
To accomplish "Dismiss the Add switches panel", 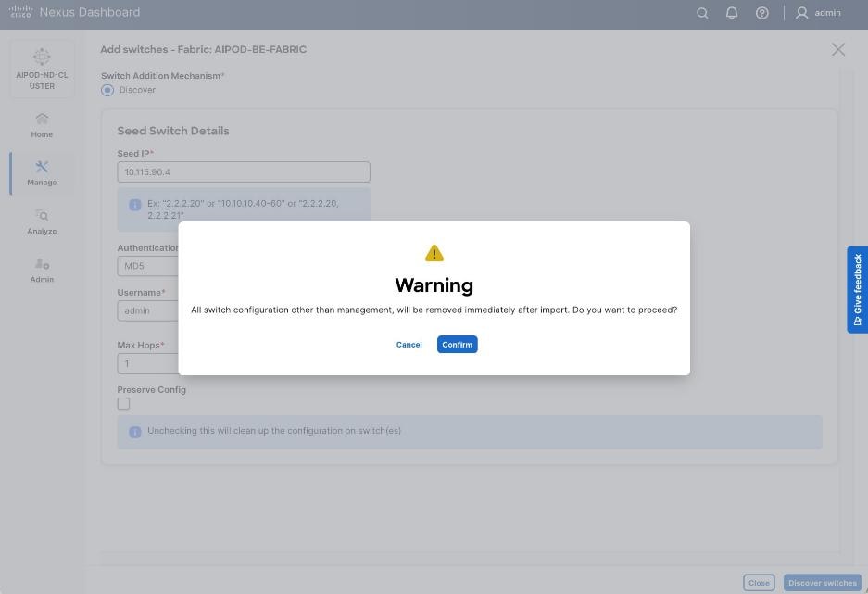I will pyautogui.click(x=838, y=49).
